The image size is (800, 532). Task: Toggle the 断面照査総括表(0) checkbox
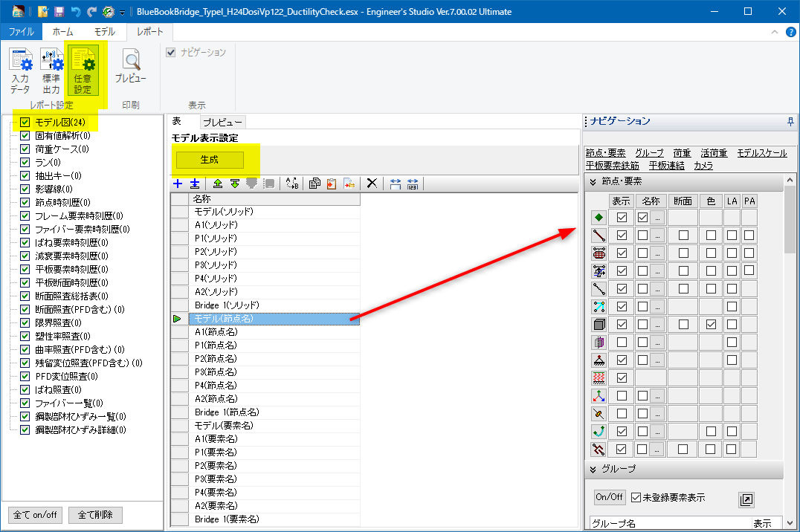[25, 296]
